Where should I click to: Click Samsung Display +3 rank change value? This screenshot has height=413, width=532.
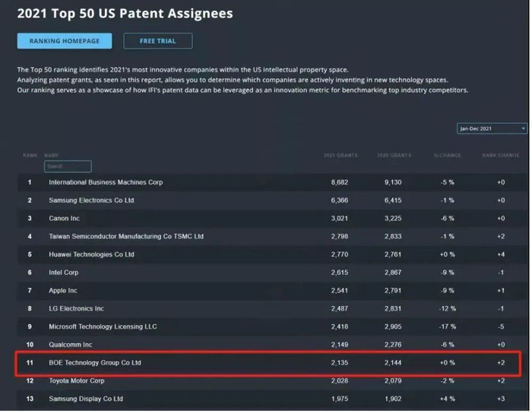click(x=501, y=399)
